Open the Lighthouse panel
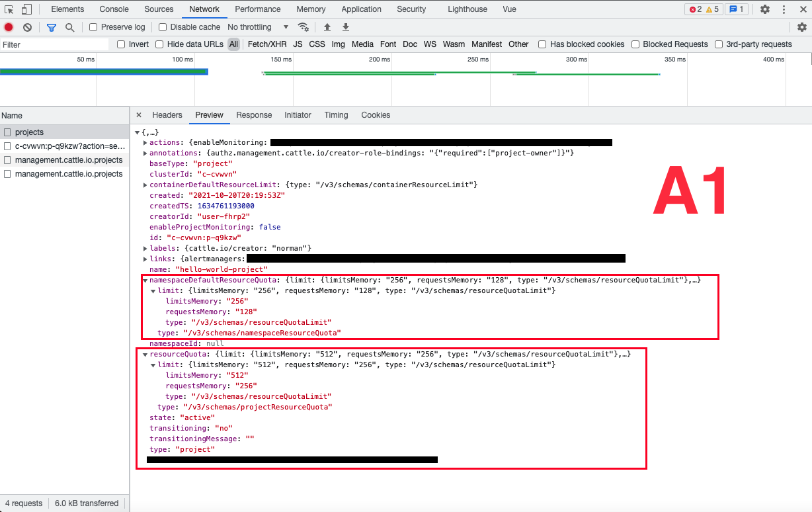 click(x=467, y=9)
